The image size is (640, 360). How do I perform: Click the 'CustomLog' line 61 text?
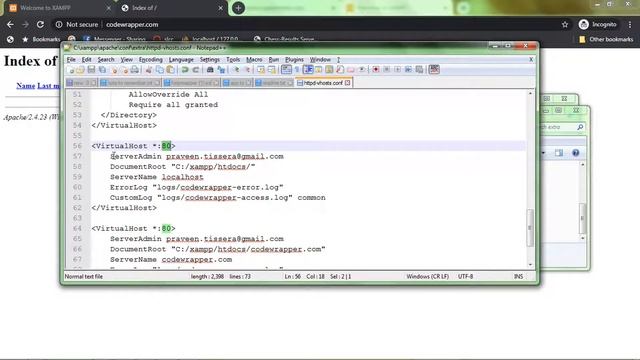coord(218,198)
